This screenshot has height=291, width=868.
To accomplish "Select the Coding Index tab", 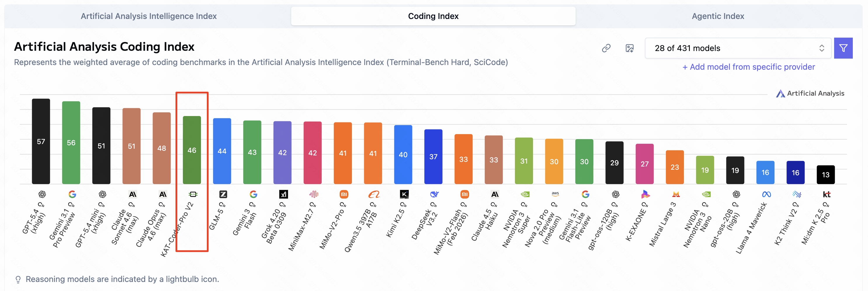I will coord(433,16).
